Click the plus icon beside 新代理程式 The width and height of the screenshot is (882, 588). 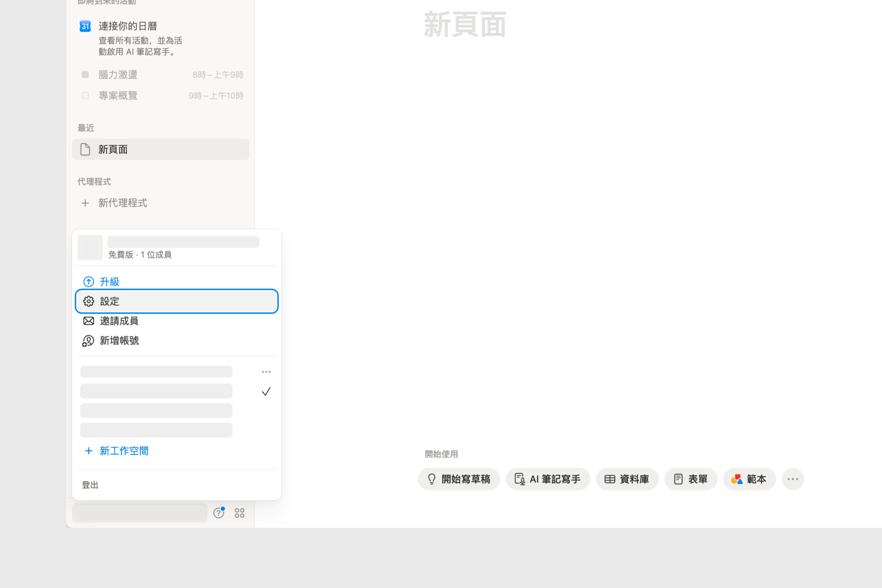pos(85,203)
